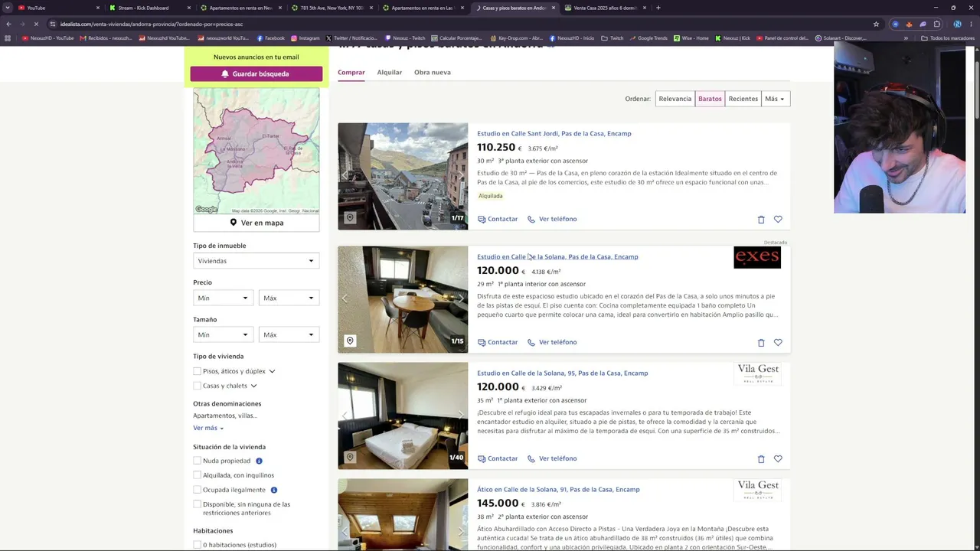Tick the Nuda propiedad checkbox

tap(198, 461)
